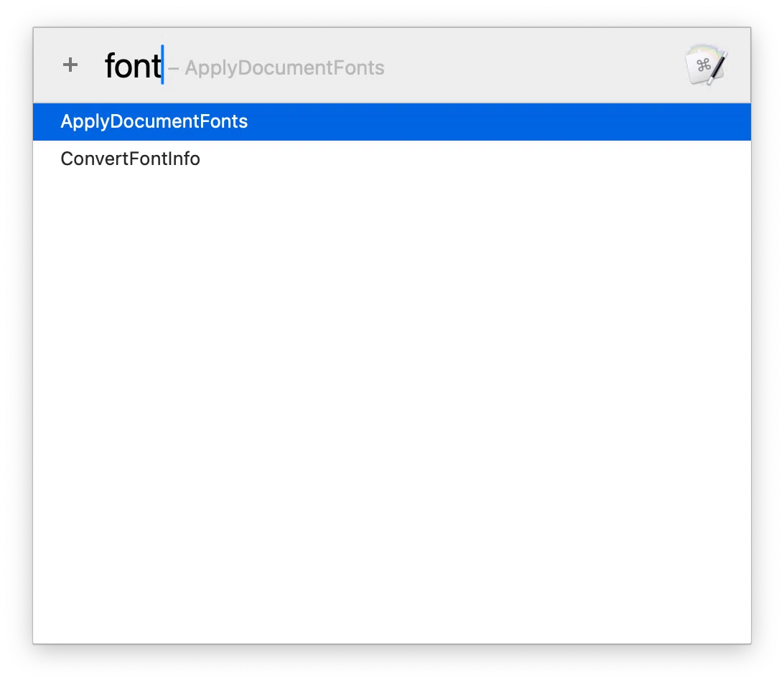The width and height of the screenshot is (784, 683).
Task: Add a new item with the + icon
Action: [70, 65]
